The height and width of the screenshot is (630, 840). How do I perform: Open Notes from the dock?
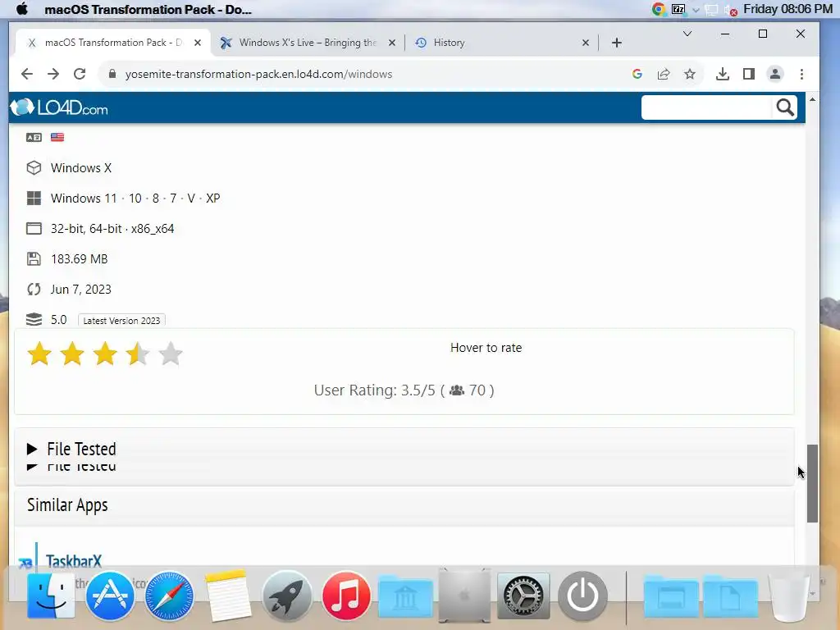(x=228, y=596)
